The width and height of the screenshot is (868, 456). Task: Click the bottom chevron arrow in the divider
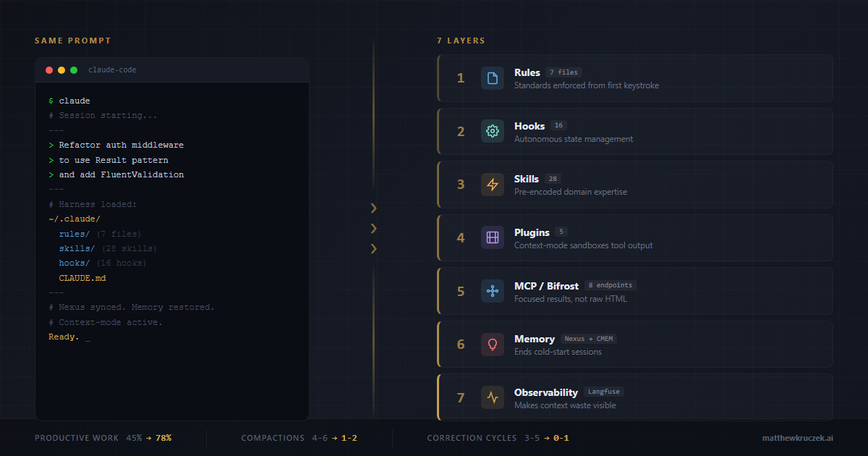[x=374, y=249]
